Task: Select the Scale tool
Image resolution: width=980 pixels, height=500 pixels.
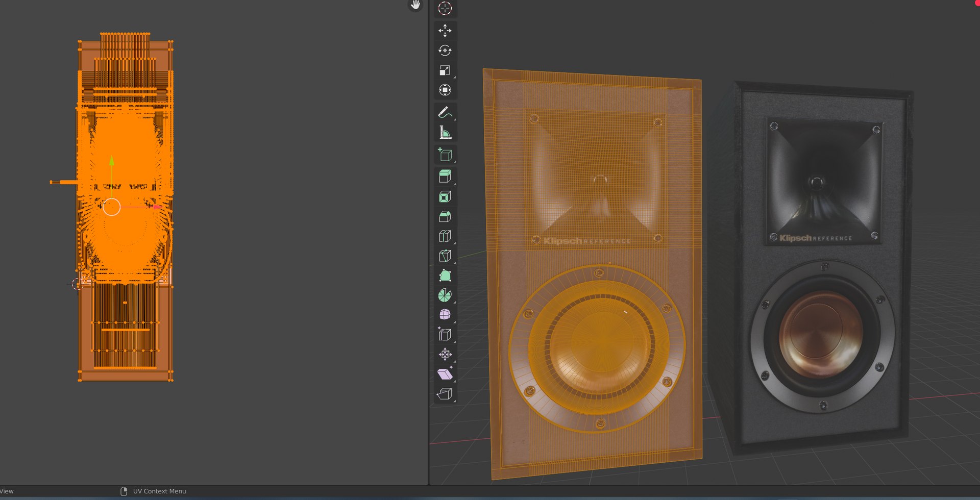Action: 445,70
